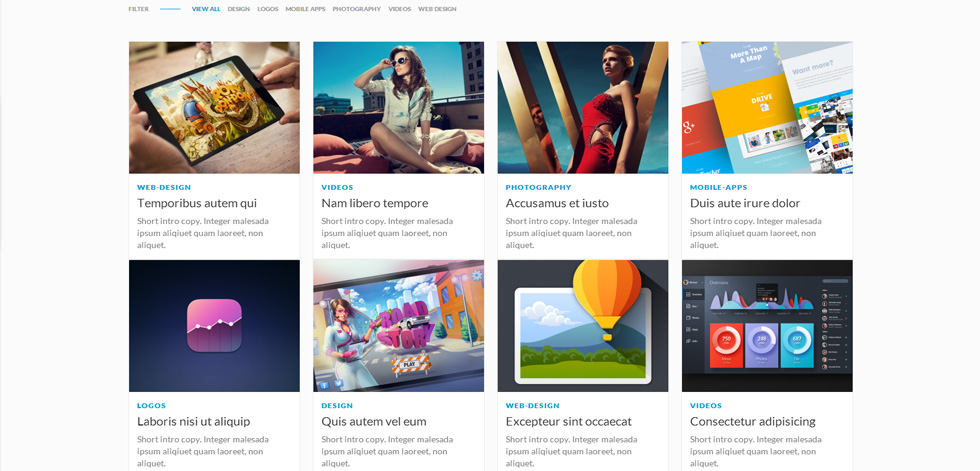Open the Accusamus et iusto title
This screenshot has height=471, width=980.
click(557, 203)
